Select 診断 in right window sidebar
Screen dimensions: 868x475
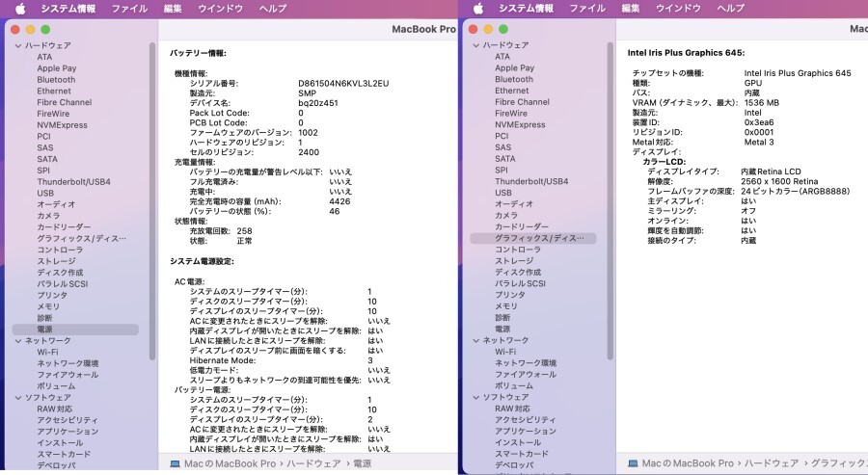502,317
